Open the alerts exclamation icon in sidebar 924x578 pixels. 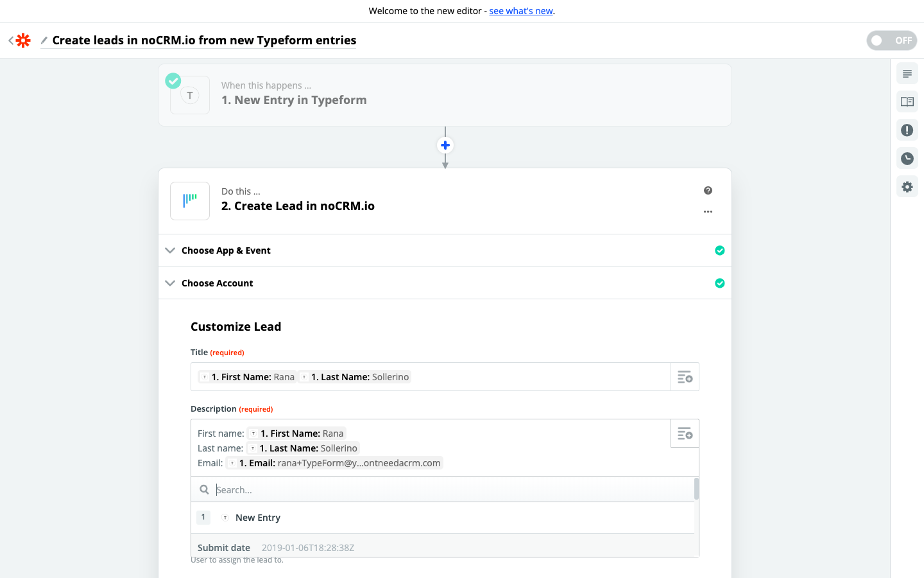907,130
